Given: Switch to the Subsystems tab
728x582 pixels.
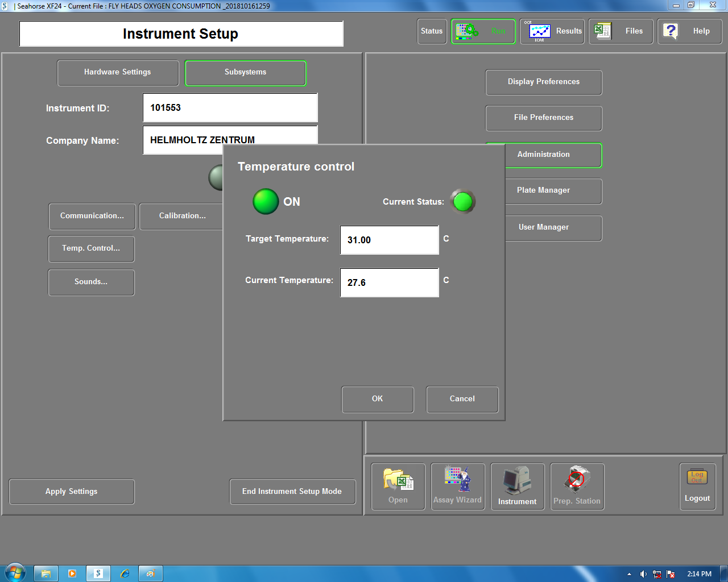Looking at the screenshot, I should click(x=246, y=73).
